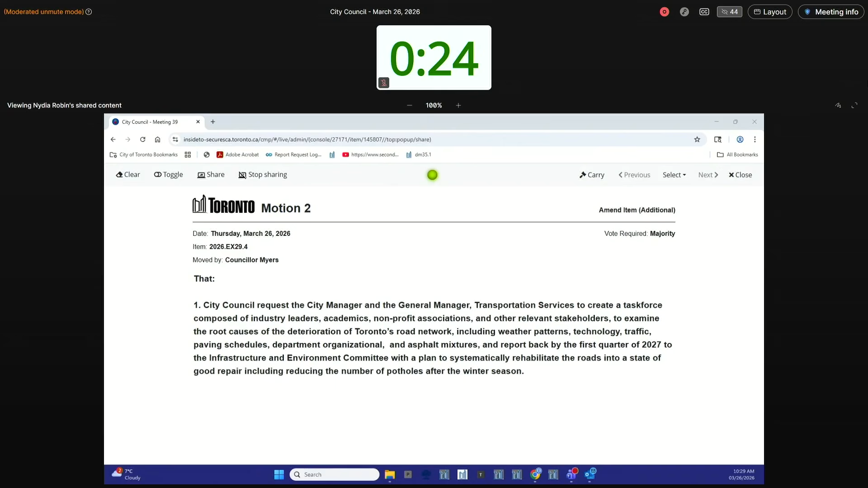Go to the Next motion
The image size is (868, 488).
tap(708, 175)
